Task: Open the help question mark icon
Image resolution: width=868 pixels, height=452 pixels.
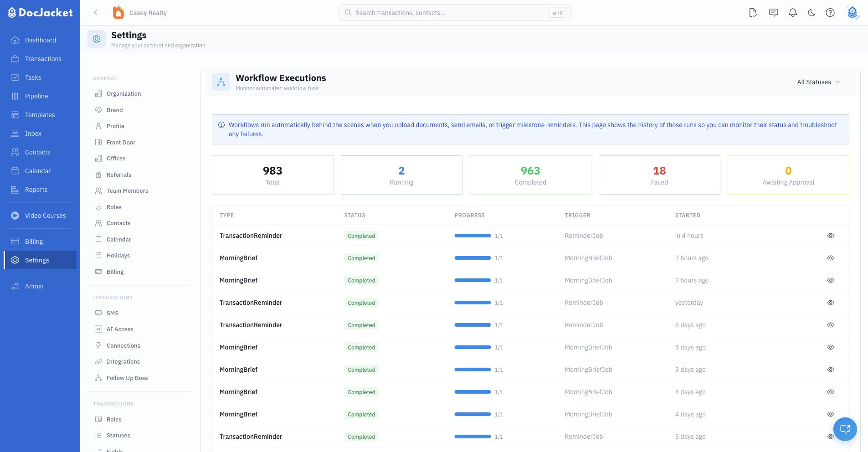Action: [830, 13]
